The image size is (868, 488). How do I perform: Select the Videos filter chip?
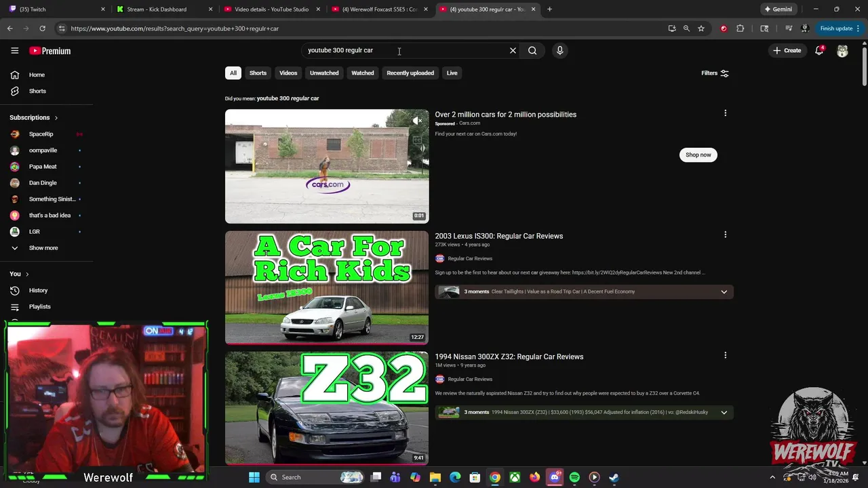click(x=288, y=73)
